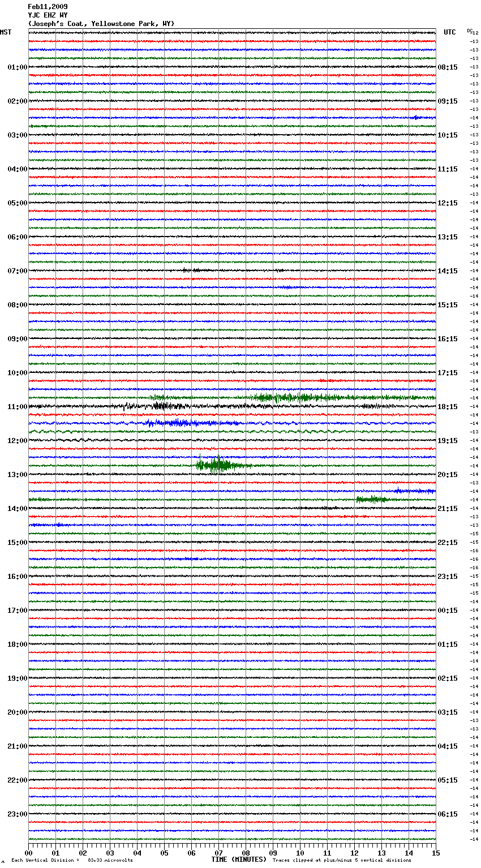Select the 09:00 MST time label

pyautogui.click(x=18, y=339)
